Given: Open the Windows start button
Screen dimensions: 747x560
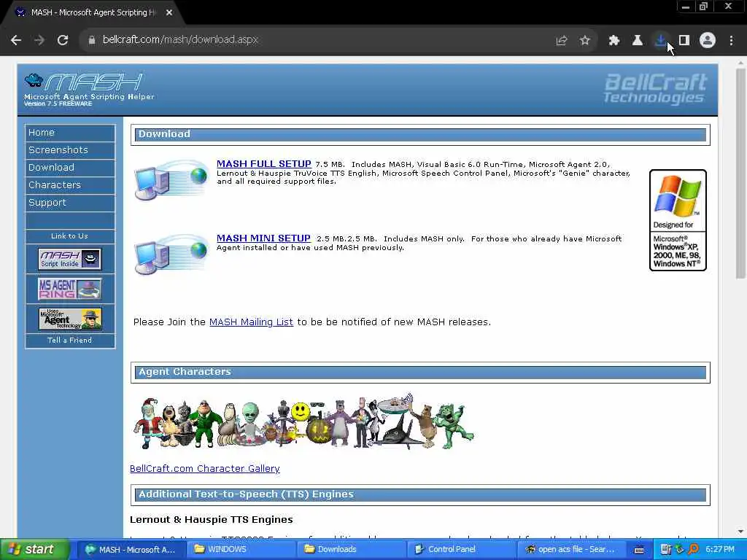Looking at the screenshot, I should pyautogui.click(x=34, y=550).
